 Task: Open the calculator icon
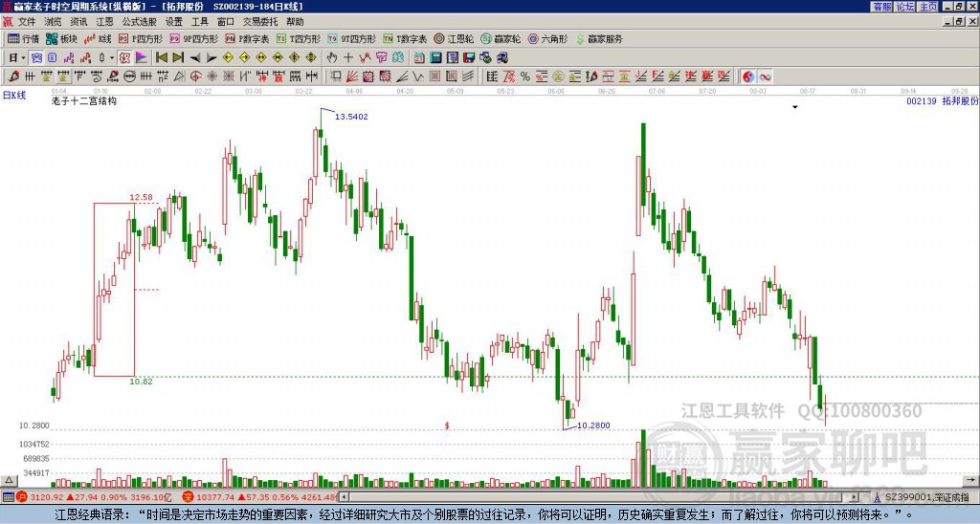coord(435,58)
